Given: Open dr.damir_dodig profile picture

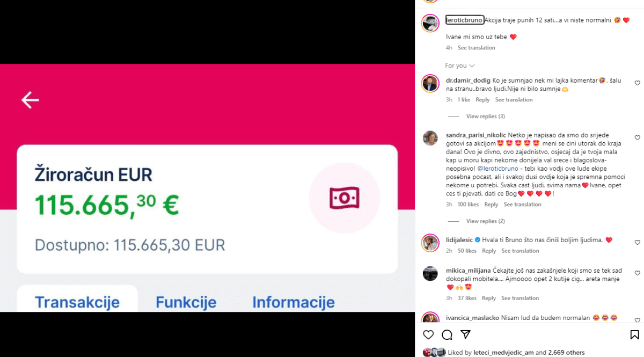Looking at the screenshot, I should 430,83.
